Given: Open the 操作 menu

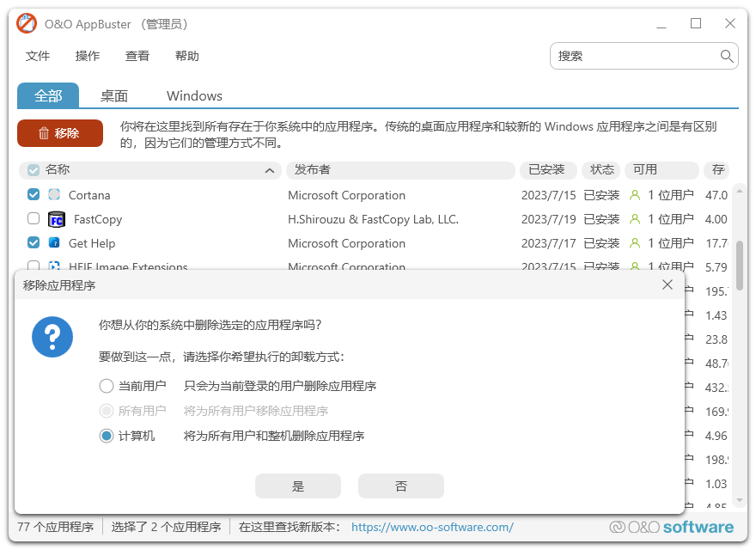Looking at the screenshot, I should tap(88, 56).
